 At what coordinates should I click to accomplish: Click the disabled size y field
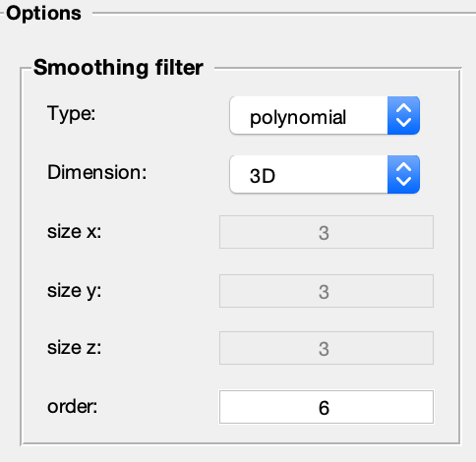[327, 291]
